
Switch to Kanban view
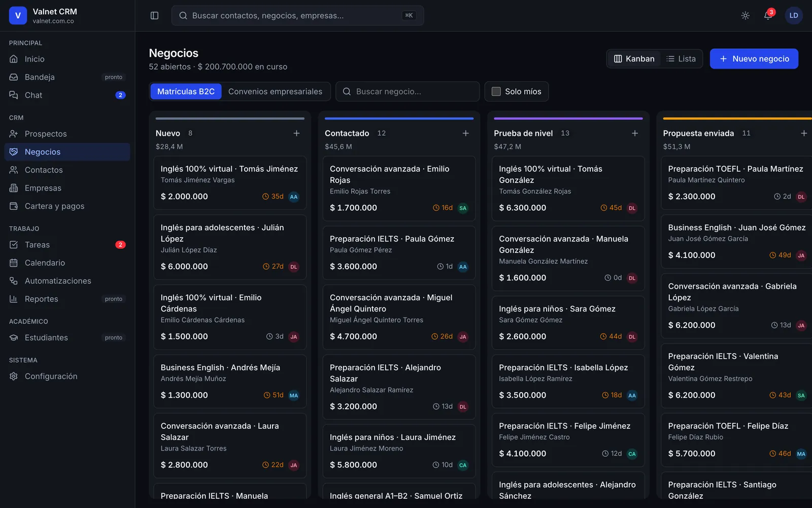(x=634, y=59)
